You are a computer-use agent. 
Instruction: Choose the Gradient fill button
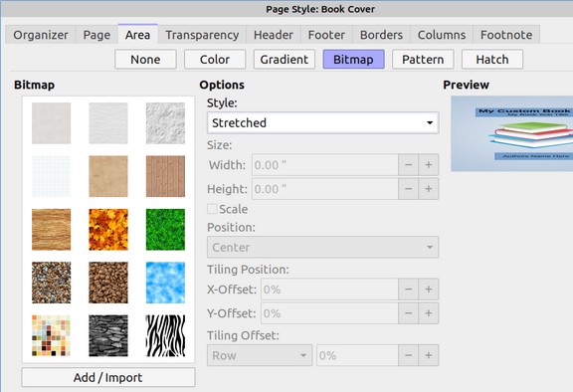[285, 59]
